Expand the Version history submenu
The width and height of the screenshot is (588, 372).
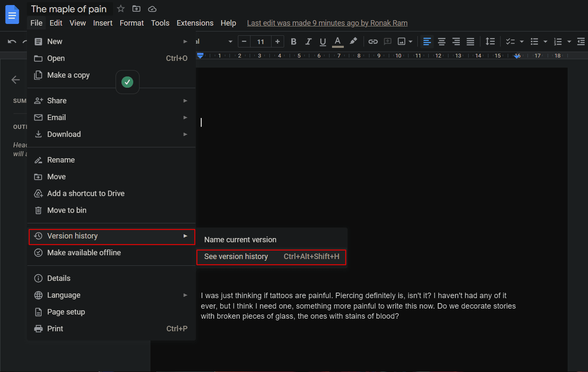coord(111,236)
